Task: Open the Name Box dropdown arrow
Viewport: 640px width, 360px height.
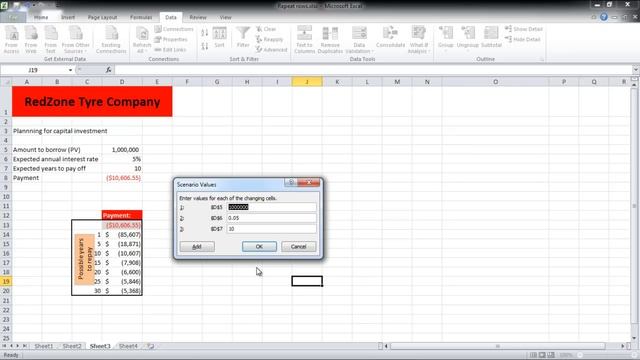Action: (70, 70)
